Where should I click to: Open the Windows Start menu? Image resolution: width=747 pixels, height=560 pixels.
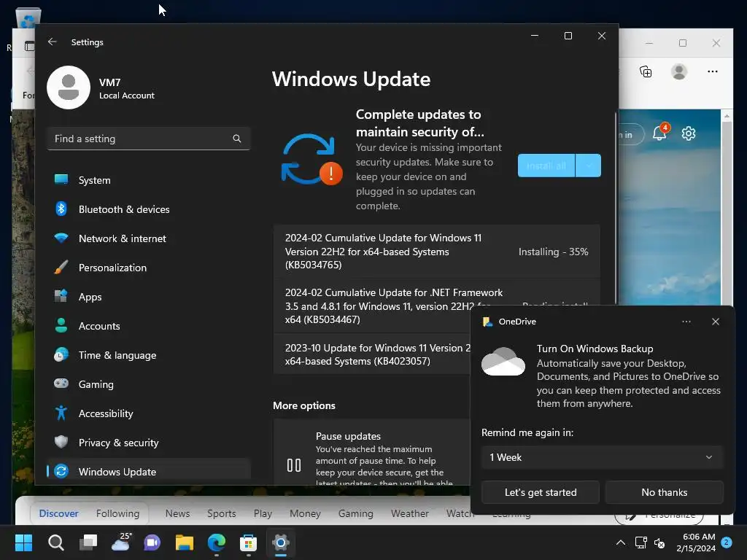tap(23, 542)
